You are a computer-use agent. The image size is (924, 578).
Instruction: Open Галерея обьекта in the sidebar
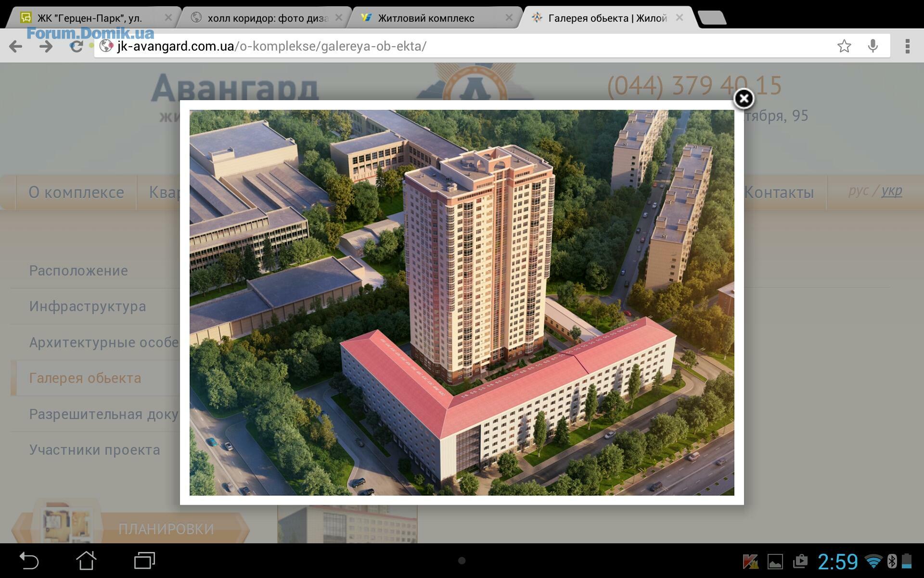(85, 378)
